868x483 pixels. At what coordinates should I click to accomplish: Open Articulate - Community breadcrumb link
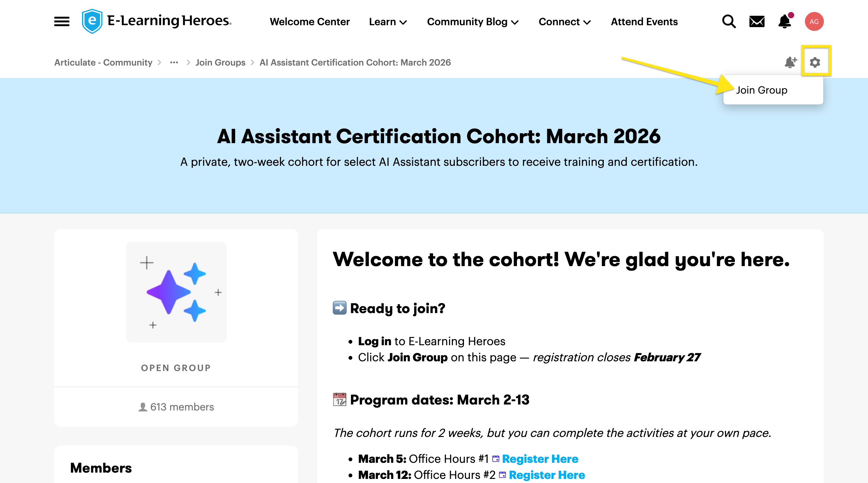click(x=103, y=62)
